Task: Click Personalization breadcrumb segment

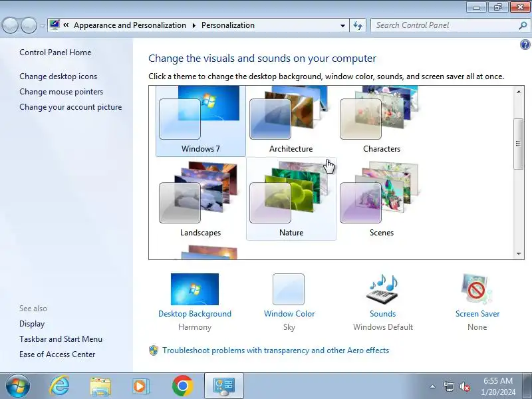Action: (228, 25)
